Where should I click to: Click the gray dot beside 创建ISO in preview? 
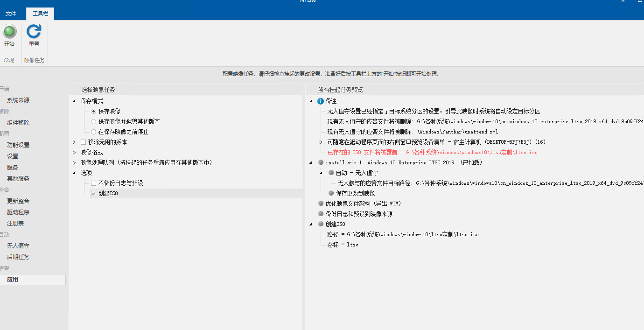pos(321,224)
